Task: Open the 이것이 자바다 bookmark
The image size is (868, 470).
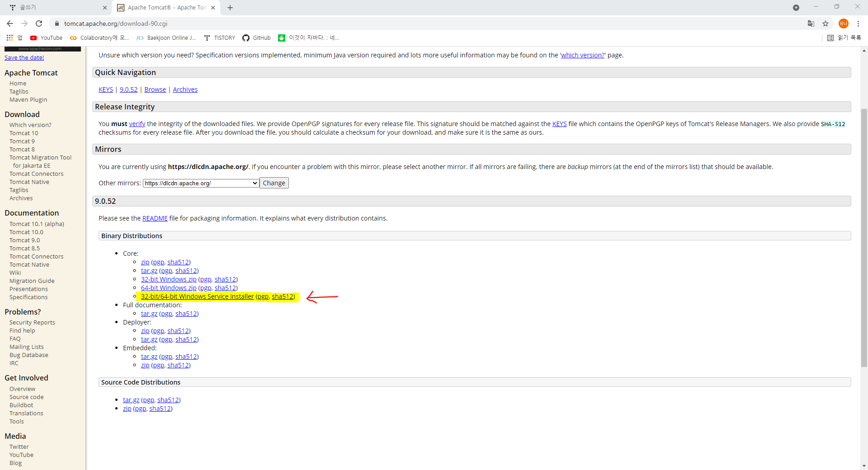Action: click(309, 38)
